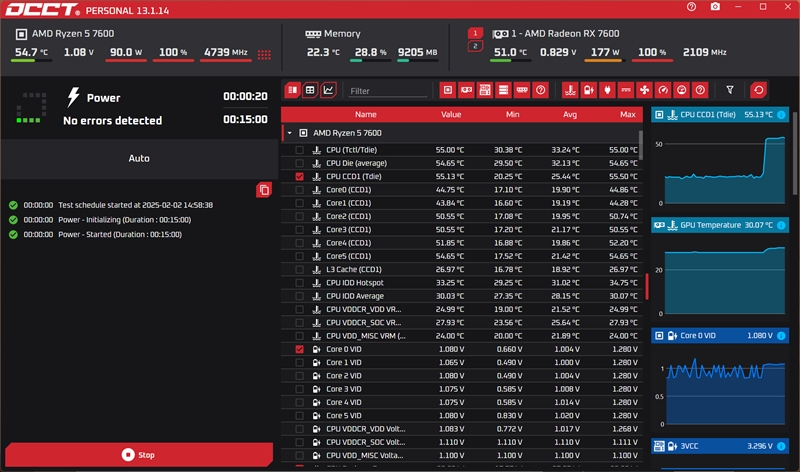Sort table by Avg column header
Viewport: 800px width, 472px height.
tap(570, 114)
